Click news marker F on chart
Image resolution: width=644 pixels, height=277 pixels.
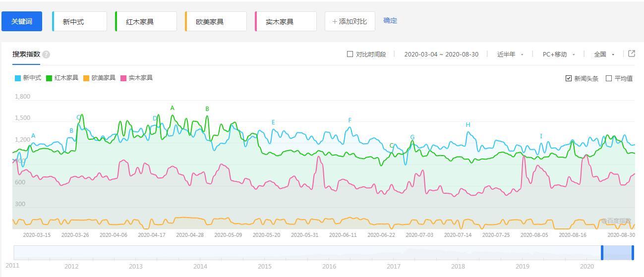tap(350, 120)
